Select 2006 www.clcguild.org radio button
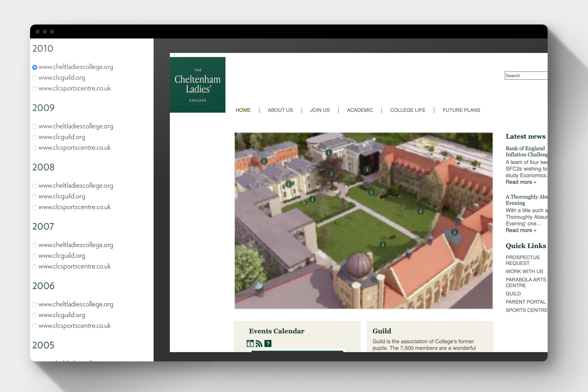The image size is (588, 392). point(35,315)
